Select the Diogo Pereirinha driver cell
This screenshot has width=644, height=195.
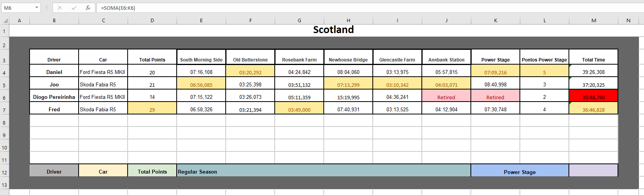[x=54, y=96]
